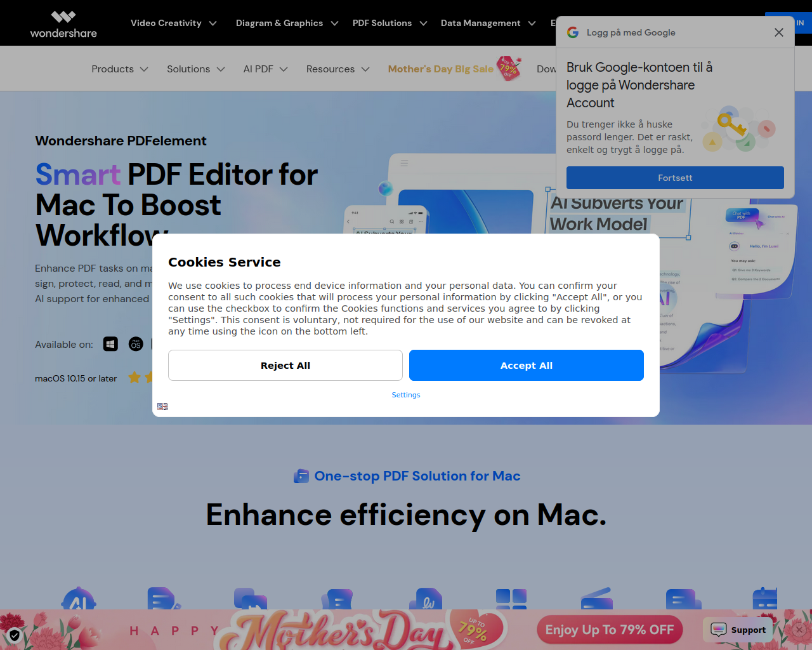Expand the Diagram & Graphics chevron
812x650 pixels.
(x=335, y=23)
